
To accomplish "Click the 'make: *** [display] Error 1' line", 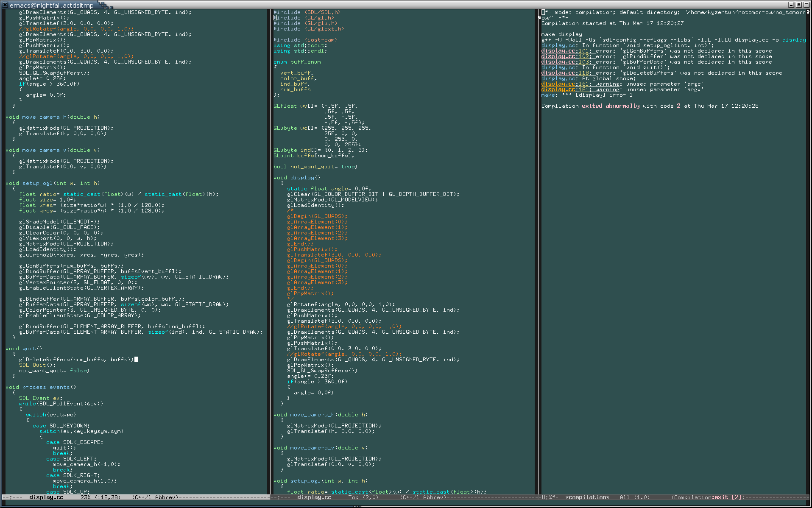I will 587,95.
